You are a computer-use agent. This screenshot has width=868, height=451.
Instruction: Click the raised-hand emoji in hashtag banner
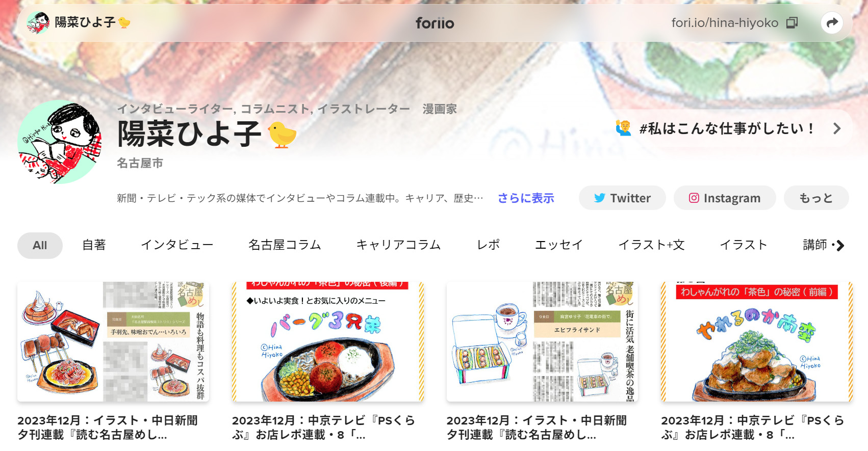pos(623,128)
